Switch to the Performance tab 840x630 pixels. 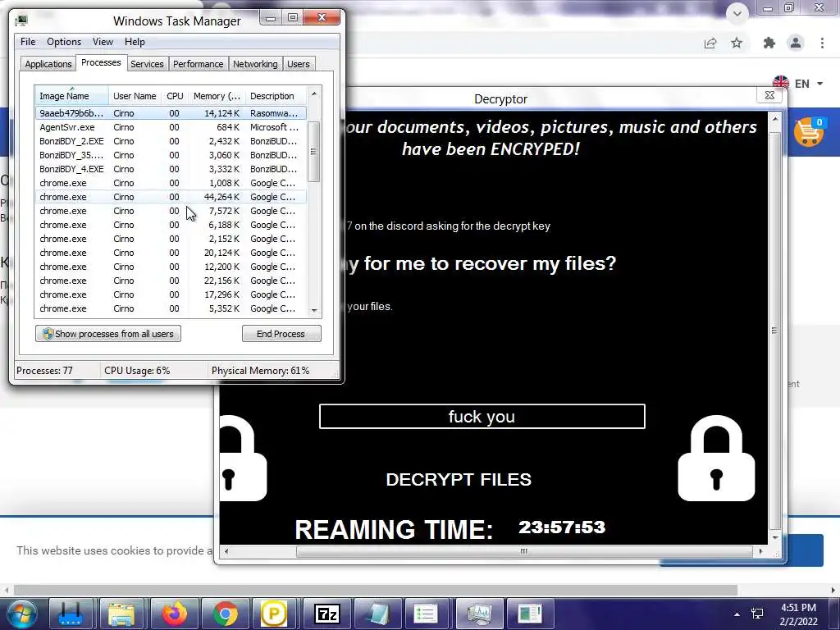(x=199, y=64)
